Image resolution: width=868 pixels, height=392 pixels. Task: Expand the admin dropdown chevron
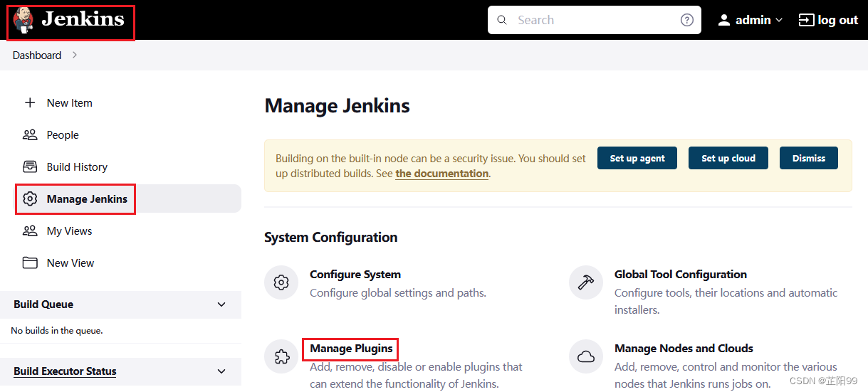click(x=779, y=21)
